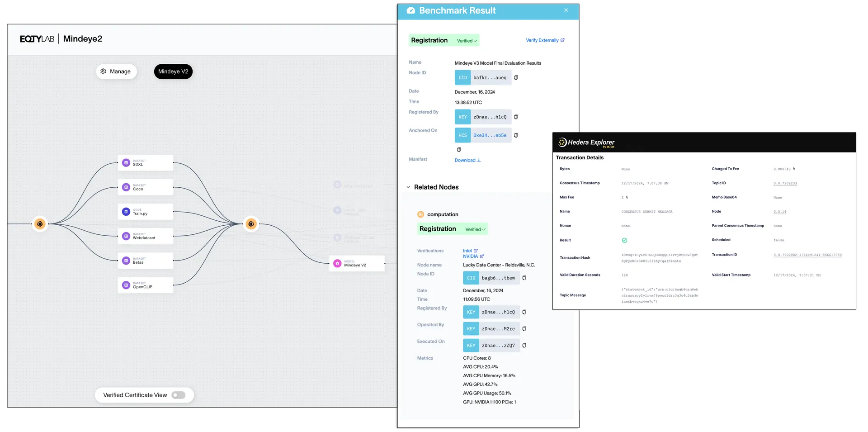Click the pink Mindeye V2 model icon
Image resolution: width=868 pixels, height=432 pixels.
point(337,263)
